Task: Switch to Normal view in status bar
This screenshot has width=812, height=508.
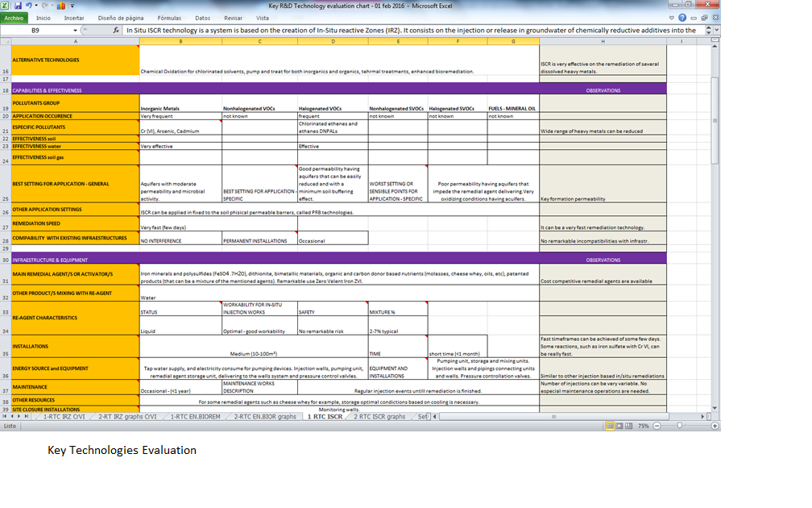Action: [x=608, y=426]
